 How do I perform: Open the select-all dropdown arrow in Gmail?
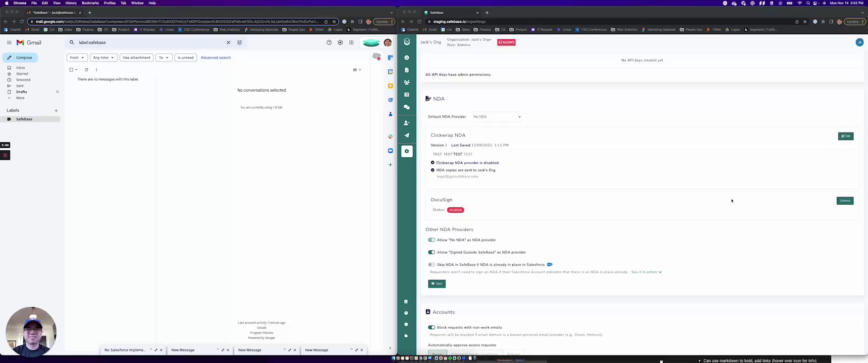click(x=76, y=70)
